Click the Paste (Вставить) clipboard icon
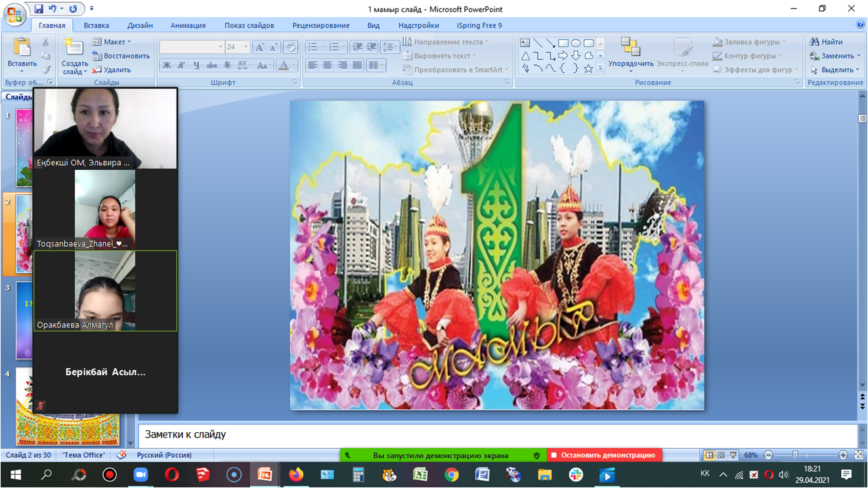Viewport: 868px width, 488px height. pyautogui.click(x=22, y=49)
